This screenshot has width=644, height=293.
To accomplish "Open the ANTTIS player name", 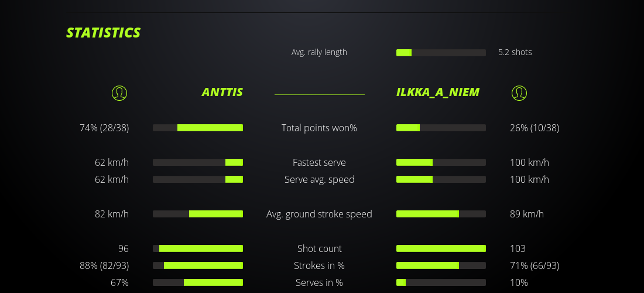I will click(x=222, y=92).
